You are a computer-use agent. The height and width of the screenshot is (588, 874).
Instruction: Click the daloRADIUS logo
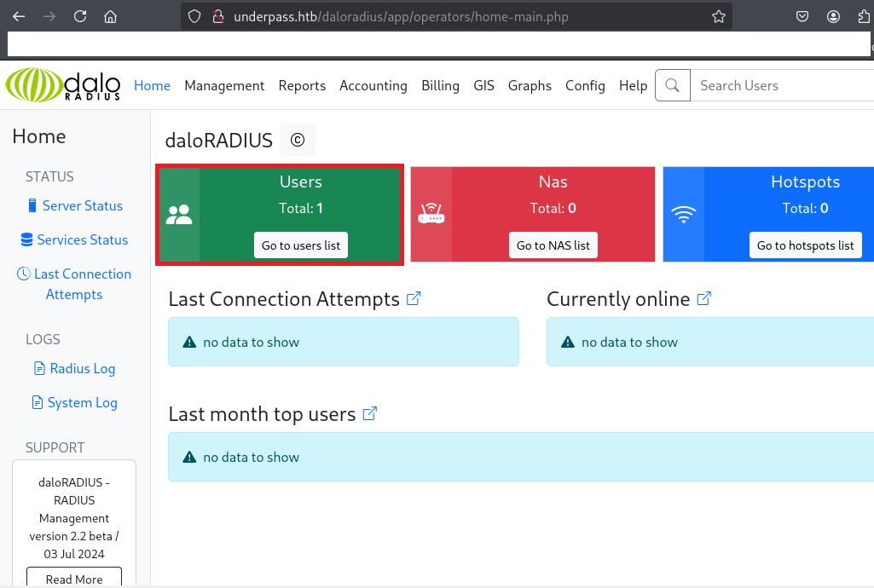63,85
